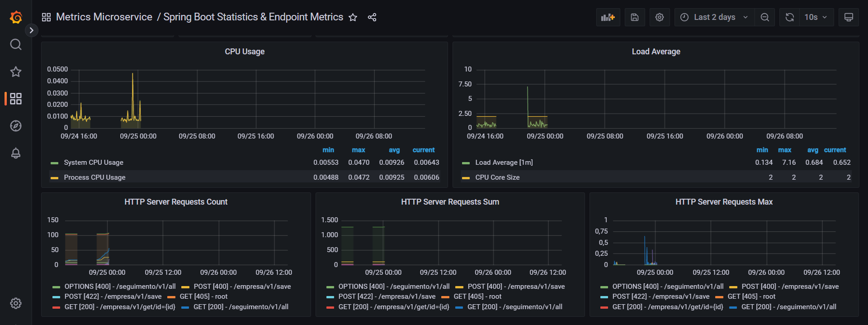
Task: Zoom out the time range
Action: pyautogui.click(x=764, y=17)
